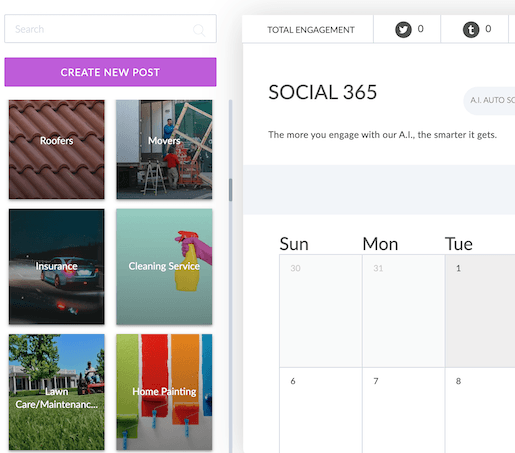Open the Roofers category thumbnail
Viewport: 515px width, 453px height.
57,149
